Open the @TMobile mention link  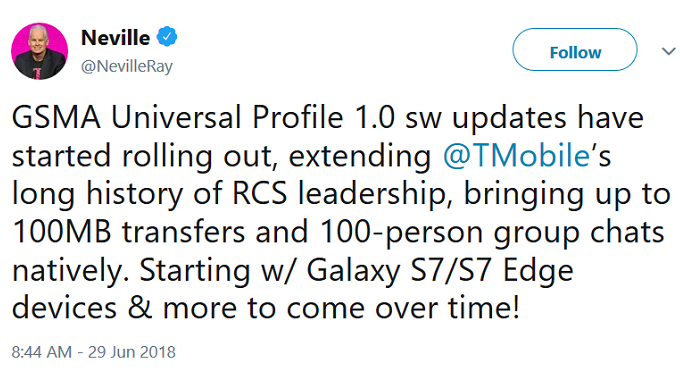click(517, 155)
